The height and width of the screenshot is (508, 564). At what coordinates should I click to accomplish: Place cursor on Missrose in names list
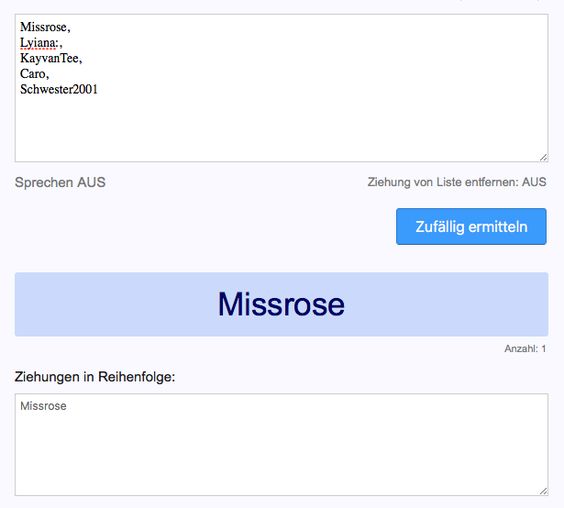(43, 27)
